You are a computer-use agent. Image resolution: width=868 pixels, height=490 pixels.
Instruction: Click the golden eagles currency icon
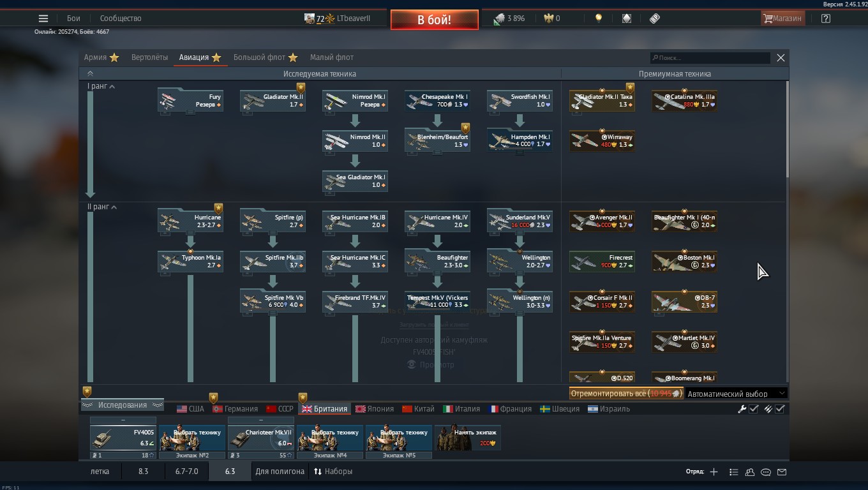coord(548,19)
